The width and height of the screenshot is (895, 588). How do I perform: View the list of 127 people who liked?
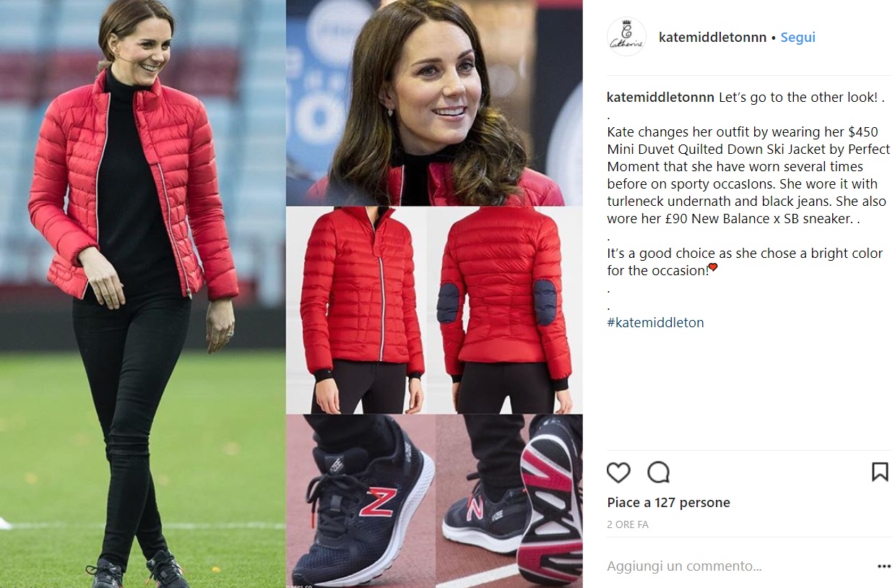pos(668,503)
